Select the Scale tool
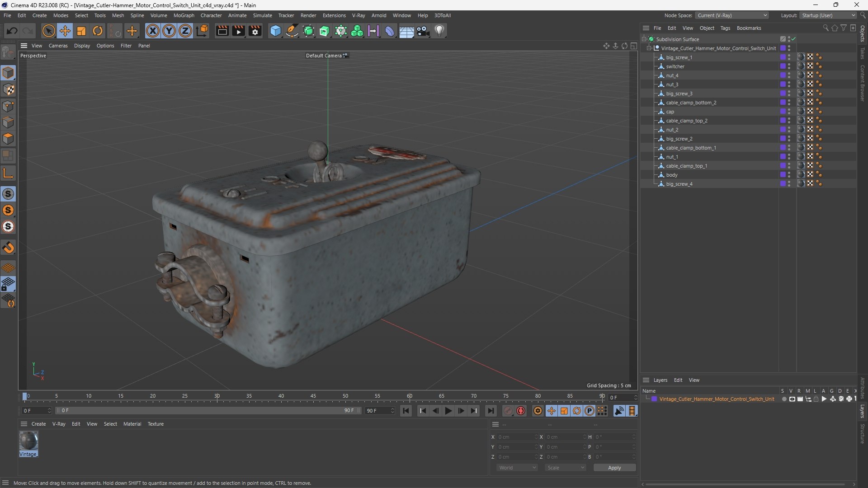The width and height of the screenshot is (868, 488). click(81, 31)
